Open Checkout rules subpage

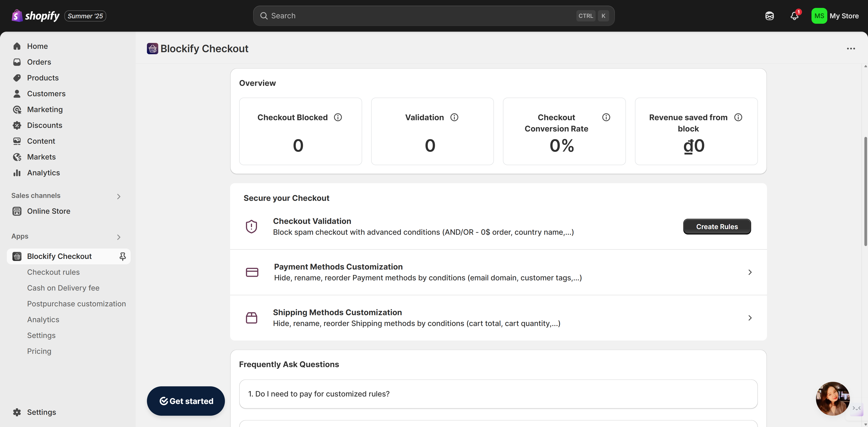[53, 272]
